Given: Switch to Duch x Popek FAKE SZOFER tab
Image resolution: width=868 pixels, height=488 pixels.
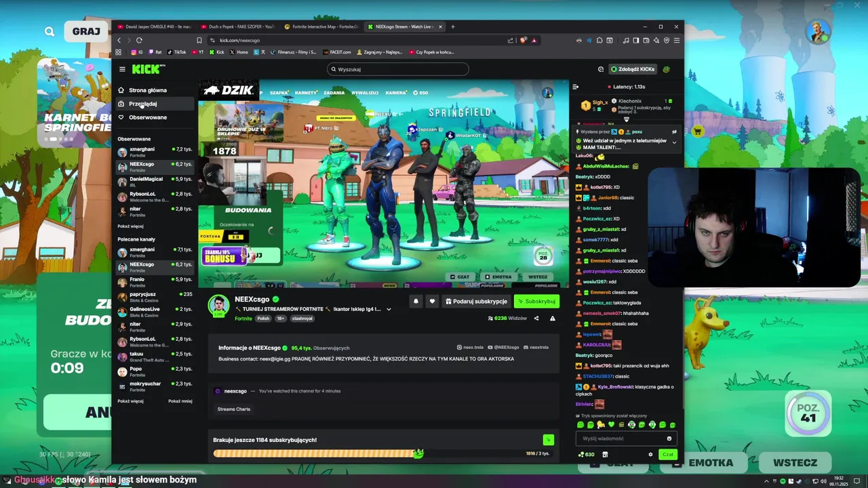Looking at the screenshot, I should (238, 26).
